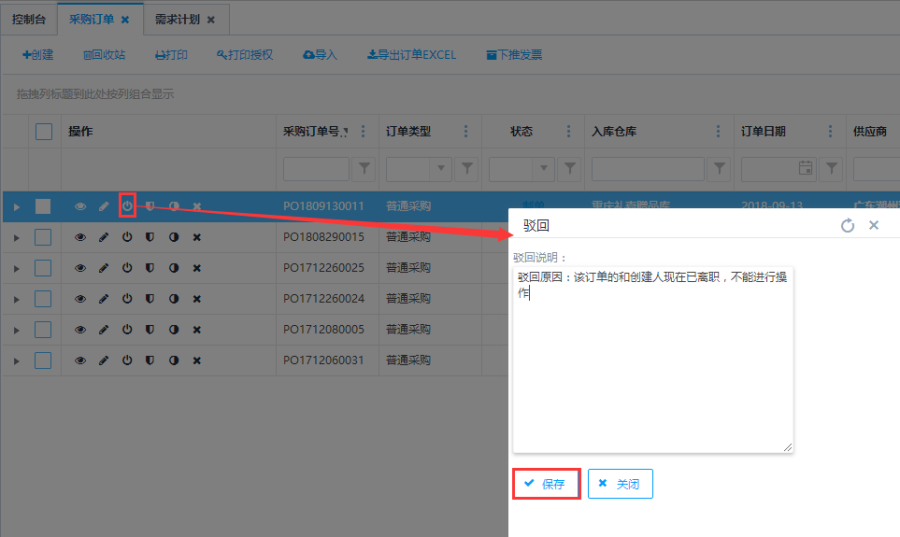Open the 订单类型 filter dropdown
Image resolution: width=900 pixels, height=537 pixels.
pyautogui.click(x=440, y=169)
